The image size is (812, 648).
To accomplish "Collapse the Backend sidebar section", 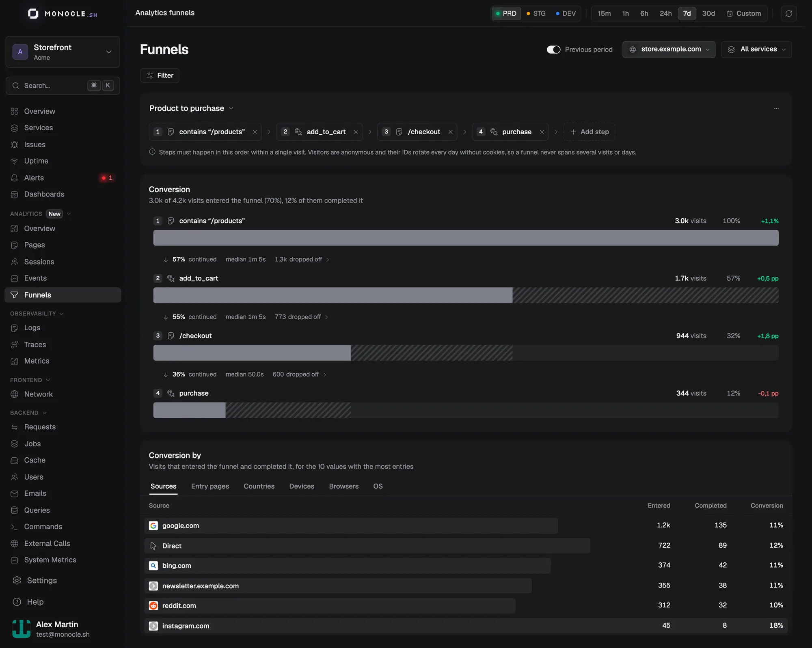I will 45,413.
